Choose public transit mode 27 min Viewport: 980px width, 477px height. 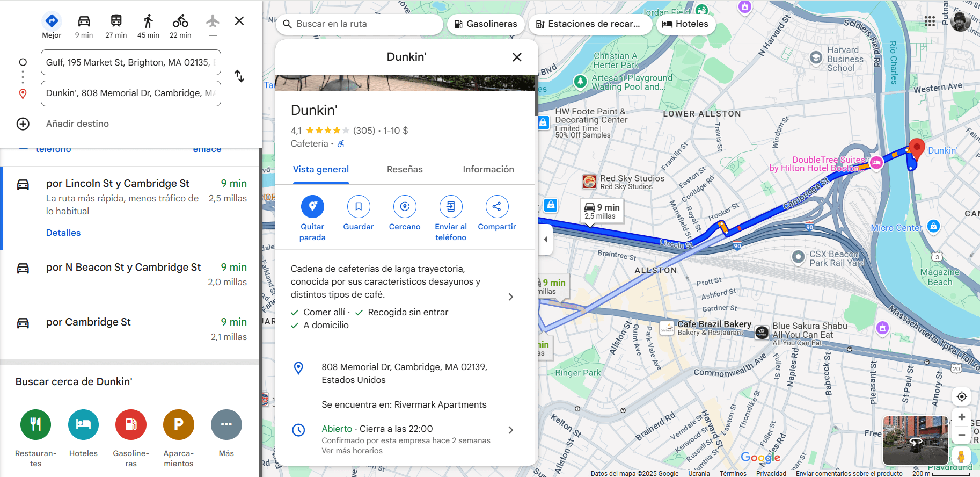[116, 25]
